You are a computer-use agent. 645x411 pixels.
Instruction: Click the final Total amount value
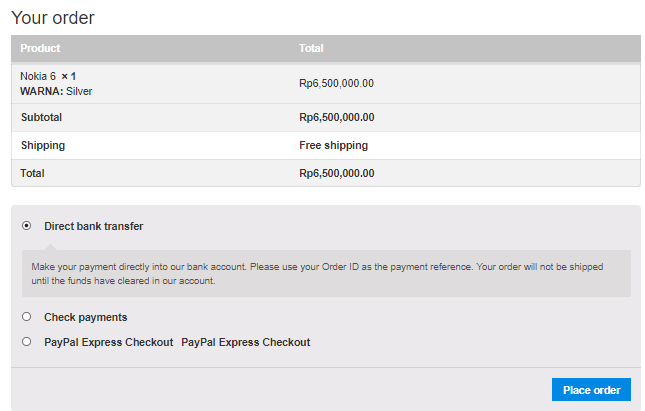pyautogui.click(x=336, y=173)
